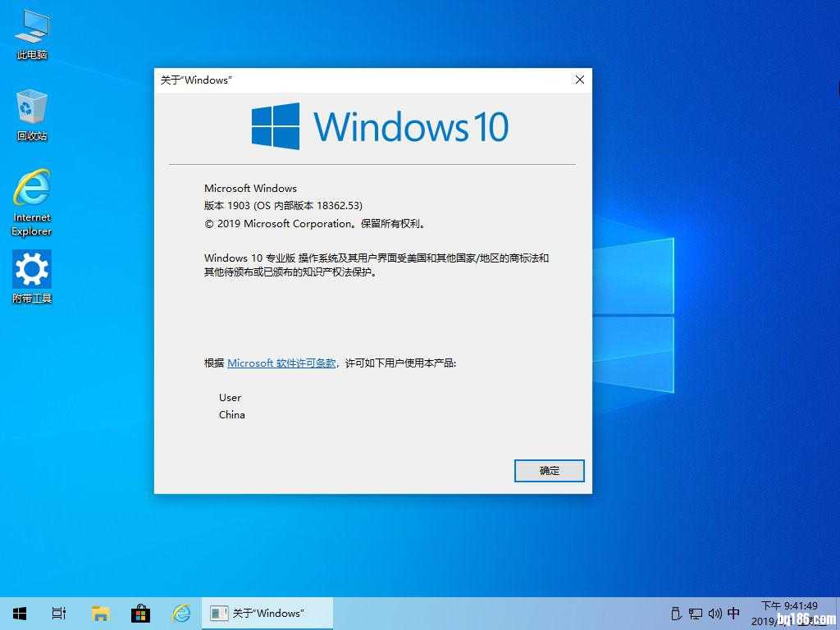Screen dimensions: 840x630
Task: Close the 关于"Windows" dialog
Action: [579, 80]
